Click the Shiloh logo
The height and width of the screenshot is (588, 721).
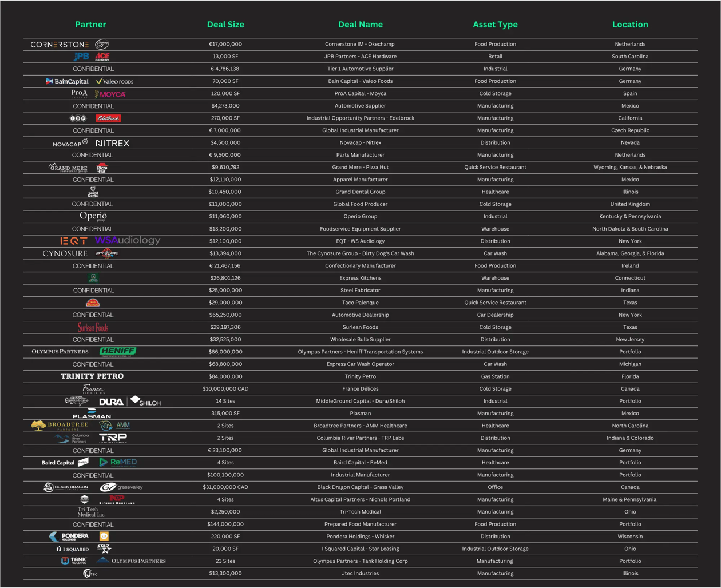point(145,401)
